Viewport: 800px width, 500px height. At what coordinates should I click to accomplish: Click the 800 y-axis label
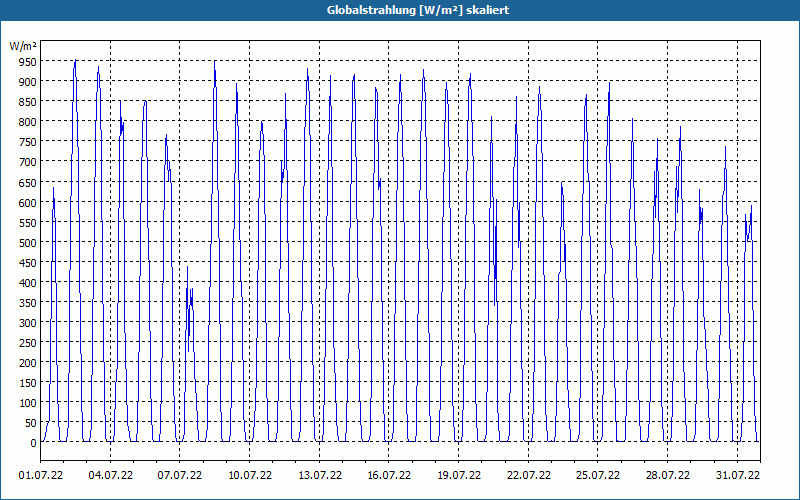coord(27,122)
